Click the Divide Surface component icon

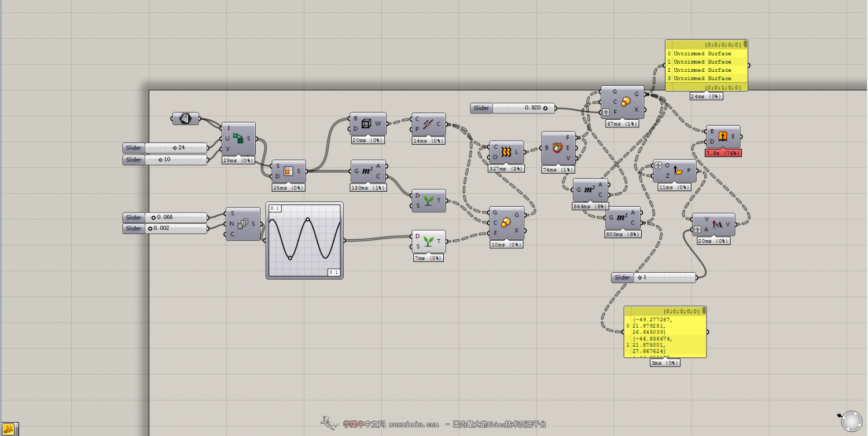pyautogui.click(x=238, y=138)
